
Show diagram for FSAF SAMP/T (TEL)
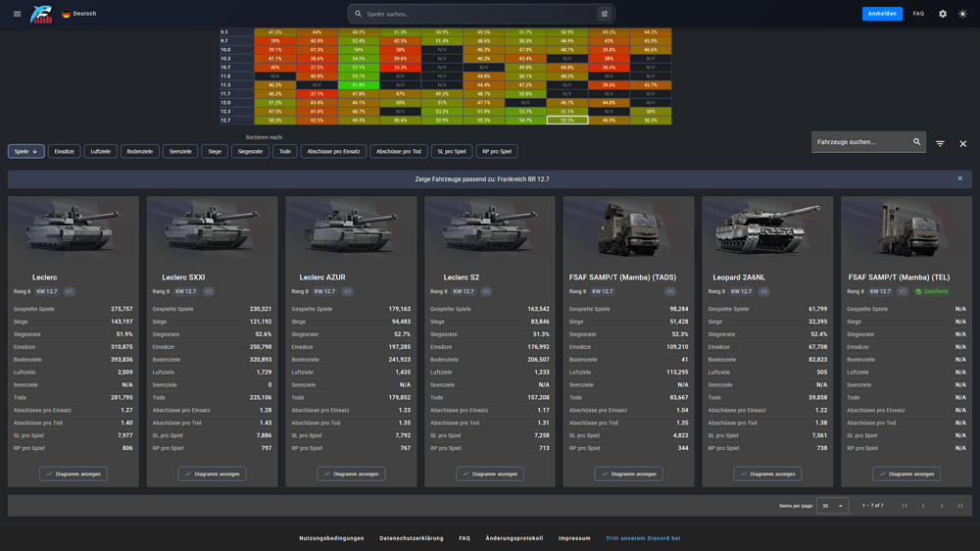[906, 475]
